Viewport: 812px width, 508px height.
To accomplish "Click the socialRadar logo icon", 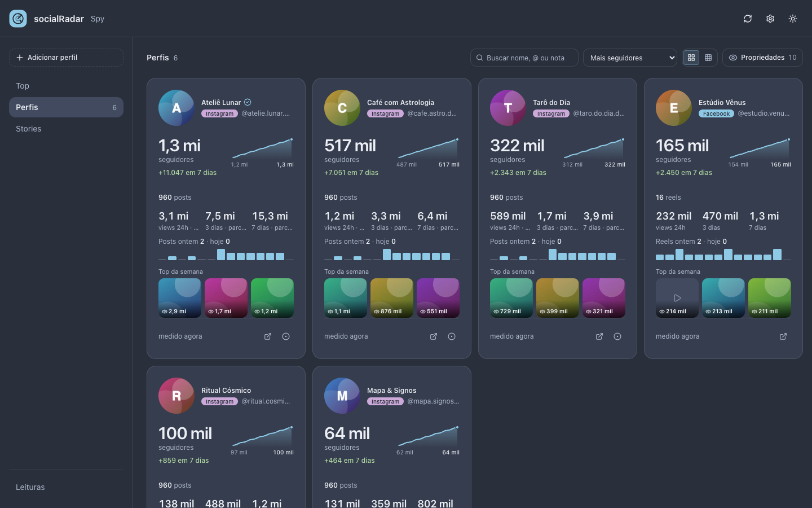I will [18, 19].
